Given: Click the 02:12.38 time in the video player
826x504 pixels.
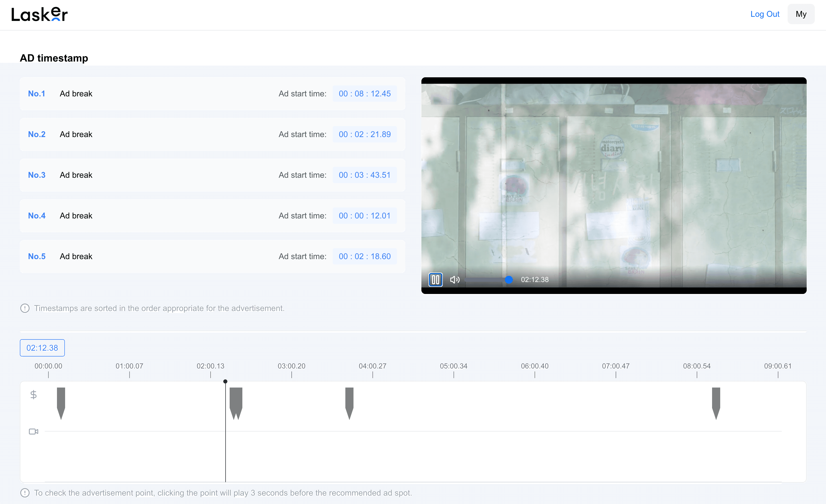Looking at the screenshot, I should (535, 279).
